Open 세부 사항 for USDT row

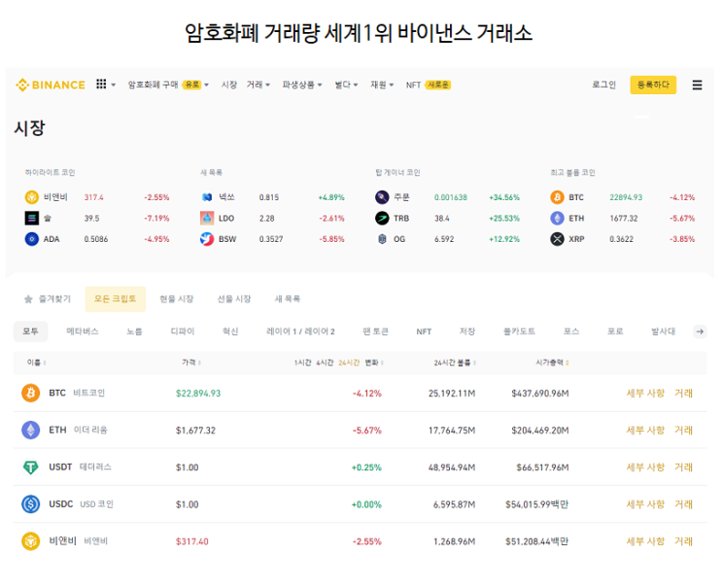click(645, 467)
